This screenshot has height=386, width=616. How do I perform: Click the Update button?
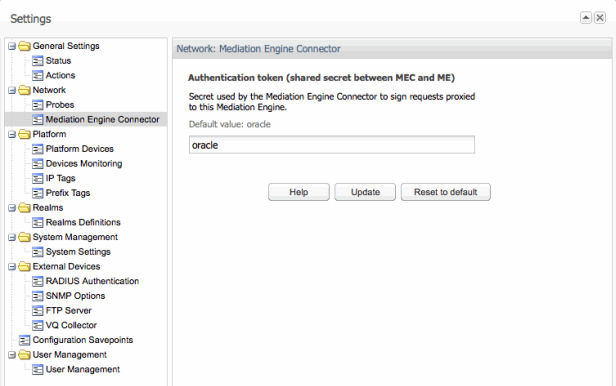pyautogui.click(x=365, y=192)
